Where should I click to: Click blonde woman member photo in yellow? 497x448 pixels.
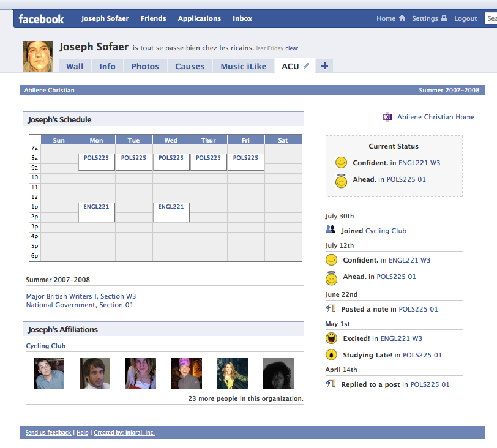233,373
